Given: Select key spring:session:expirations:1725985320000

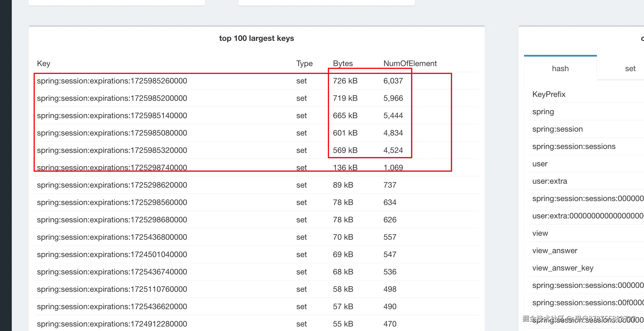Looking at the screenshot, I should pyautogui.click(x=112, y=150).
